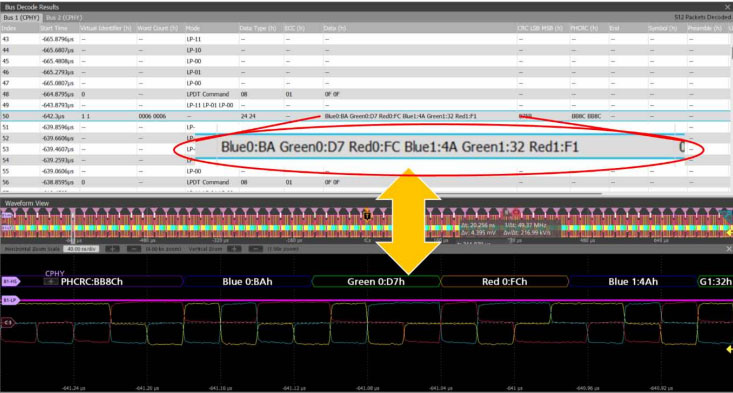Click the vertical zoom in plus button
Screen dimensions: 733x393
coord(234,249)
